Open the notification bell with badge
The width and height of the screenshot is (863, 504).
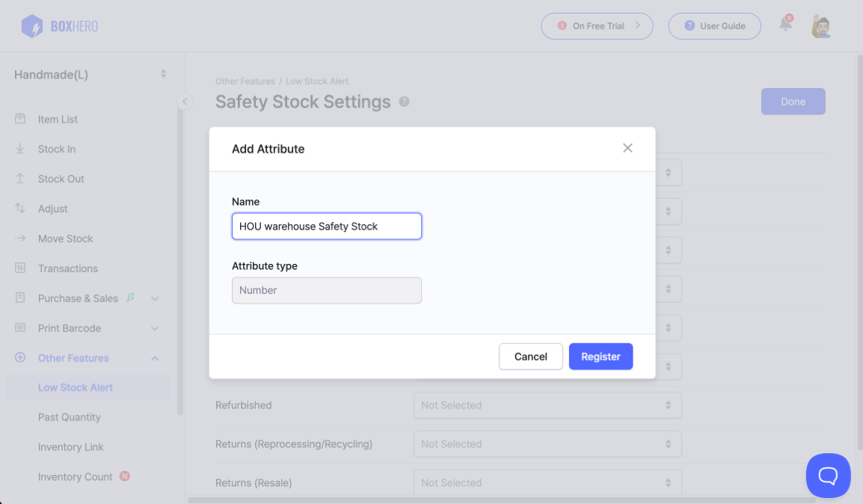(784, 25)
